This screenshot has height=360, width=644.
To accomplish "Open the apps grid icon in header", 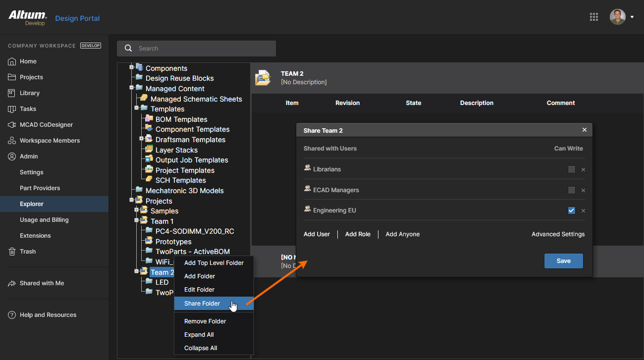I will (x=594, y=17).
